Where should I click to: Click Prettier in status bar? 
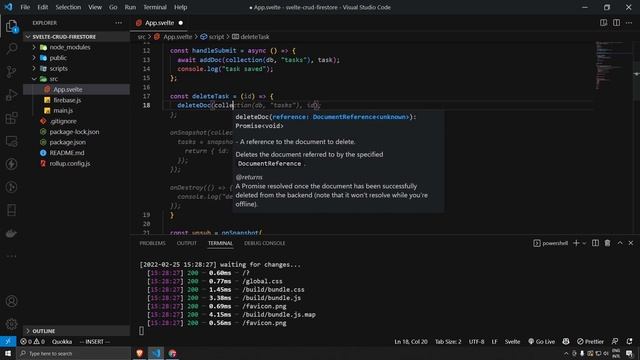(x=590, y=342)
